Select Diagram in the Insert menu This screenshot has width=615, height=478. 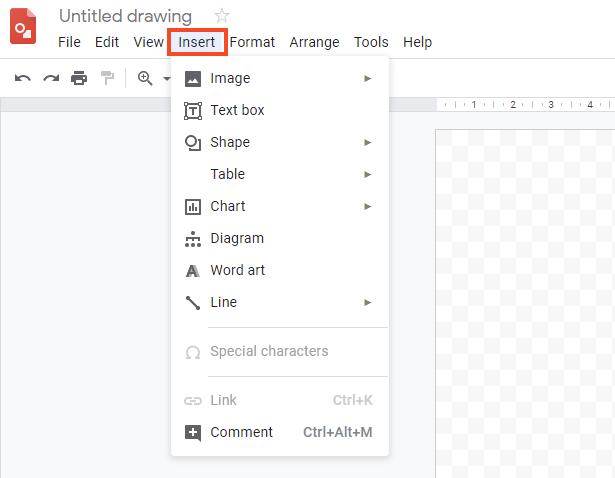tap(237, 238)
